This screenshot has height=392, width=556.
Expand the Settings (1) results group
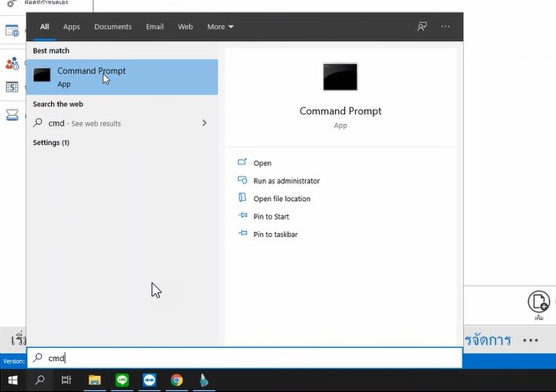coord(51,142)
